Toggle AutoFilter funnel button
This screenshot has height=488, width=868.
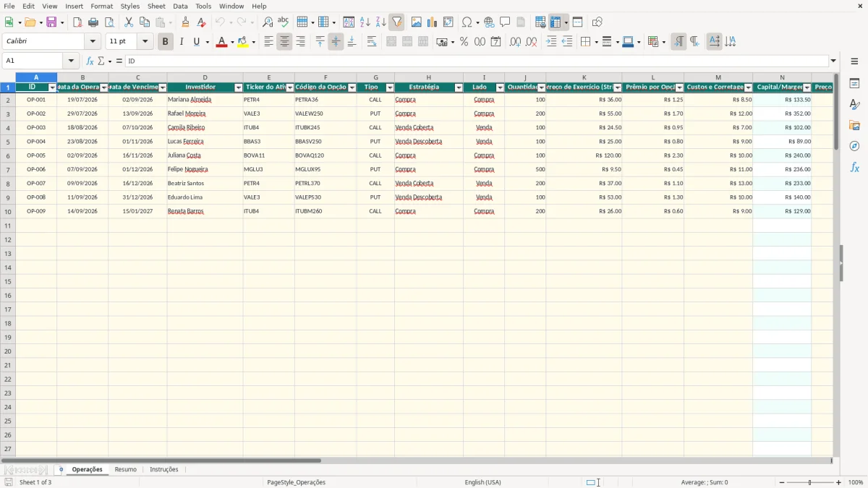click(x=396, y=22)
